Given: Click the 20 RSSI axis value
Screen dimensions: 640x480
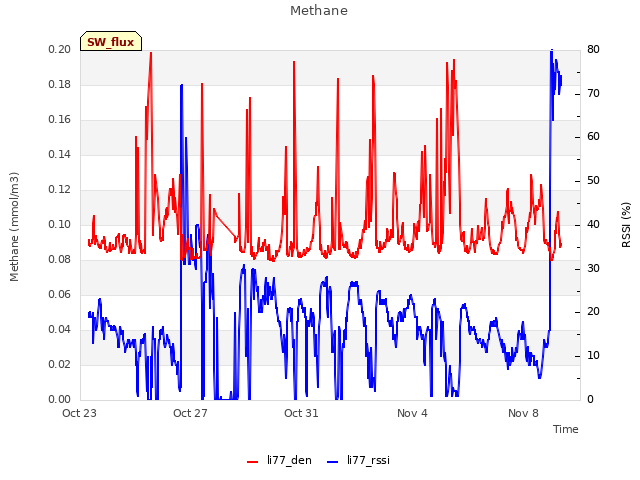Looking at the screenshot, I should coord(593,312).
